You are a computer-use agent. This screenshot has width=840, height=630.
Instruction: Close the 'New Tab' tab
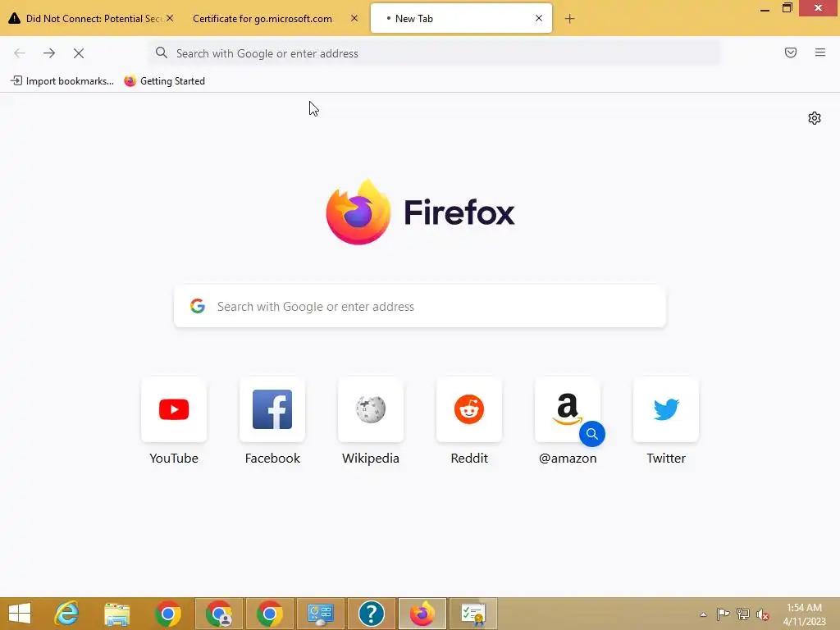[539, 18]
